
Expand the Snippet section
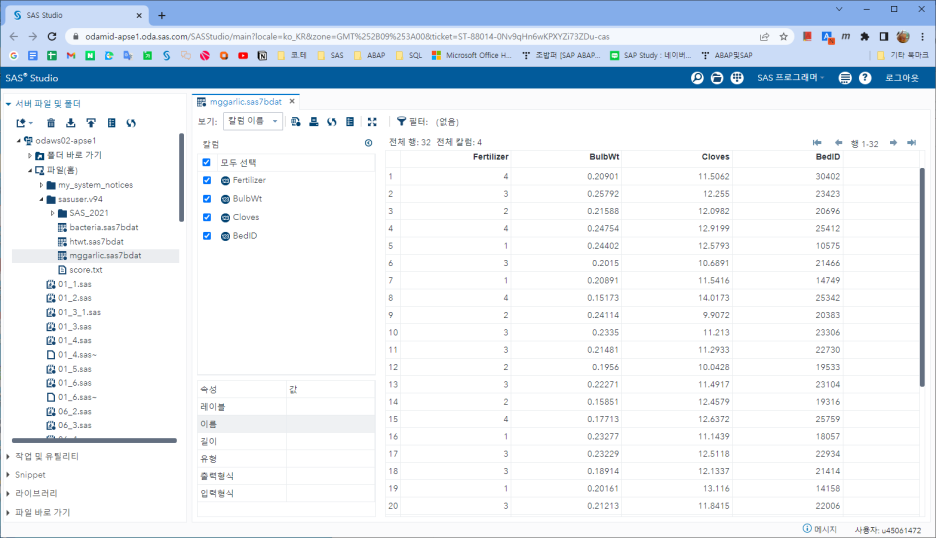[x=9, y=475]
